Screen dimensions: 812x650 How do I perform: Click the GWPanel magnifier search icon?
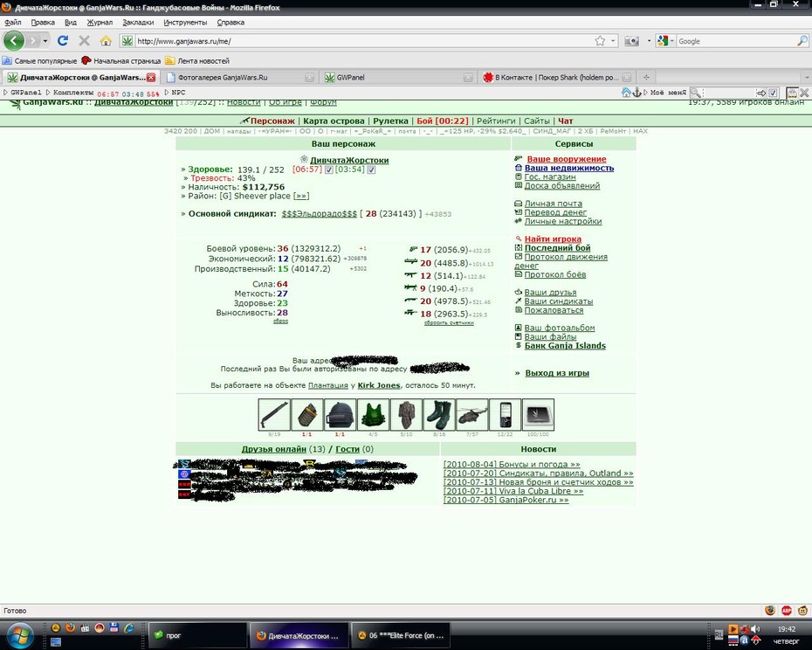[696, 93]
